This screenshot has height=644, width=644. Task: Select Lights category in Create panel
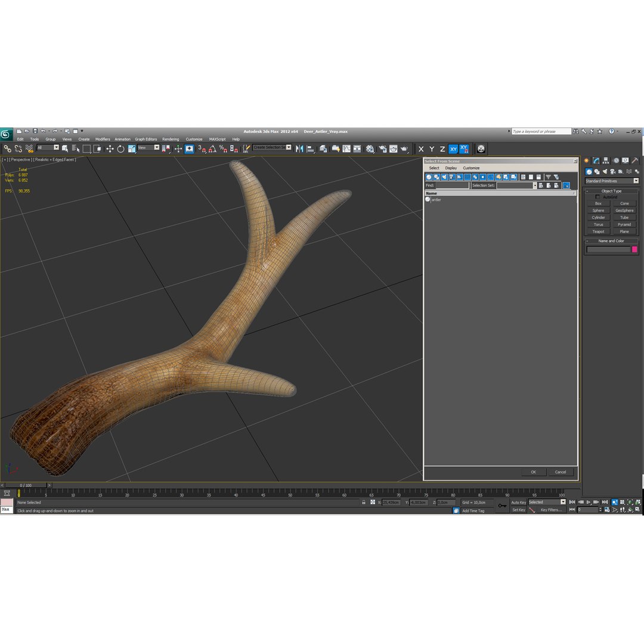click(x=605, y=172)
